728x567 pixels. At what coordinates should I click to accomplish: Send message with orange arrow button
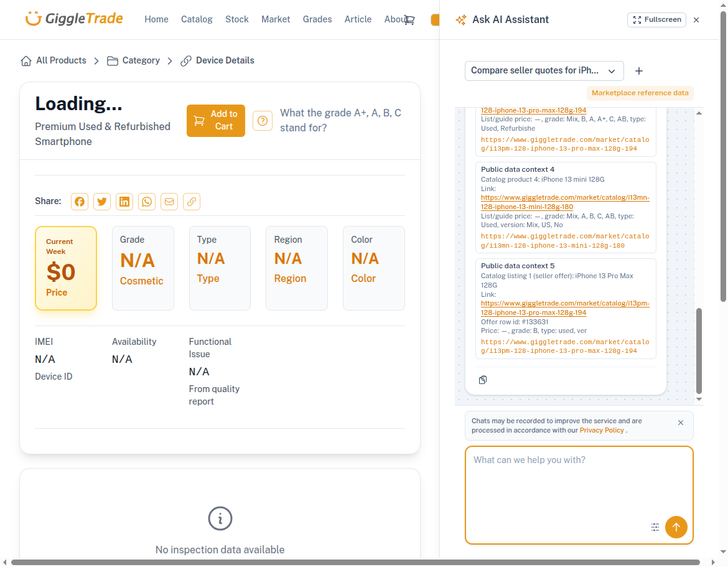(x=676, y=527)
